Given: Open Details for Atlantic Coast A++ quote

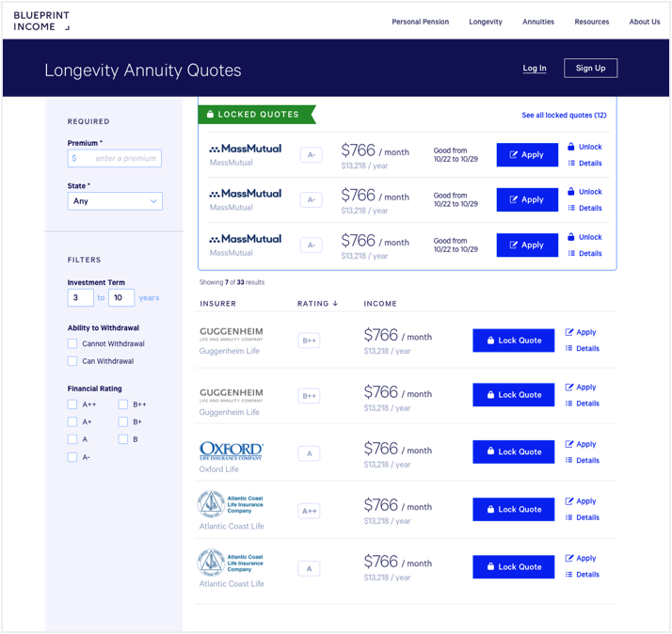Looking at the screenshot, I should (x=582, y=517).
